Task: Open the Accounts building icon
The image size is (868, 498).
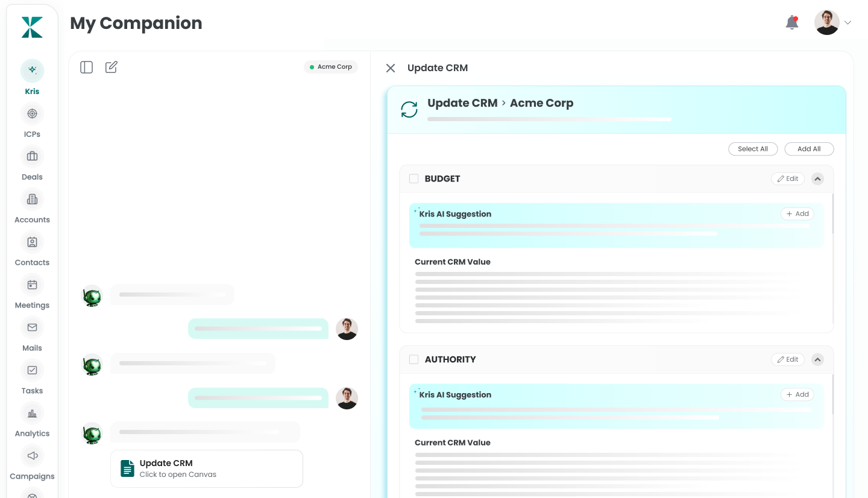Action: pos(32,199)
